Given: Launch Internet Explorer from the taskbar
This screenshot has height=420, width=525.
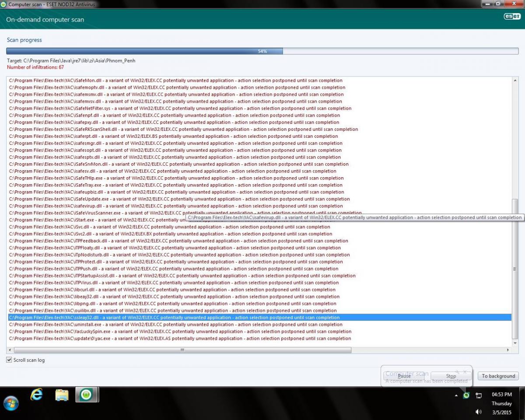Looking at the screenshot, I should click(37, 395).
